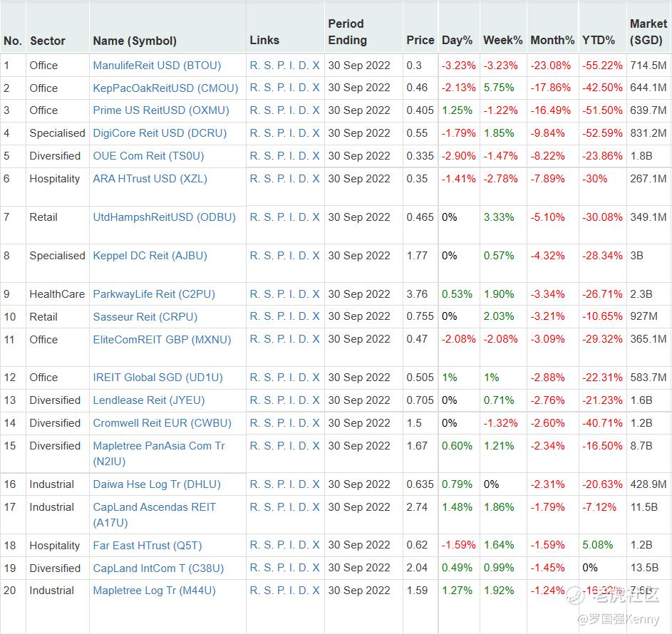Sort table by Day% column header
Image resolution: width=672 pixels, height=634 pixels.
pyautogui.click(x=457, y=41)
